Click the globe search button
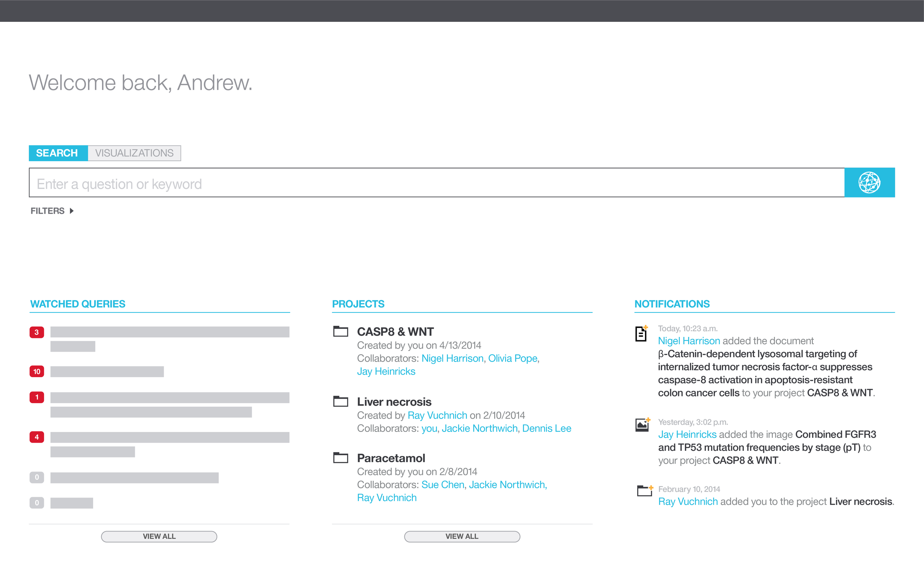This screenshot has width=924, height=578. pos(869,182)
